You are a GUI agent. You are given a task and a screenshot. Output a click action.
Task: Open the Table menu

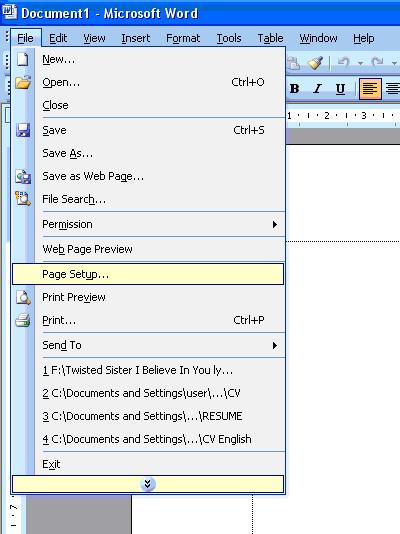pyautogui.click(x=270, y=38)
